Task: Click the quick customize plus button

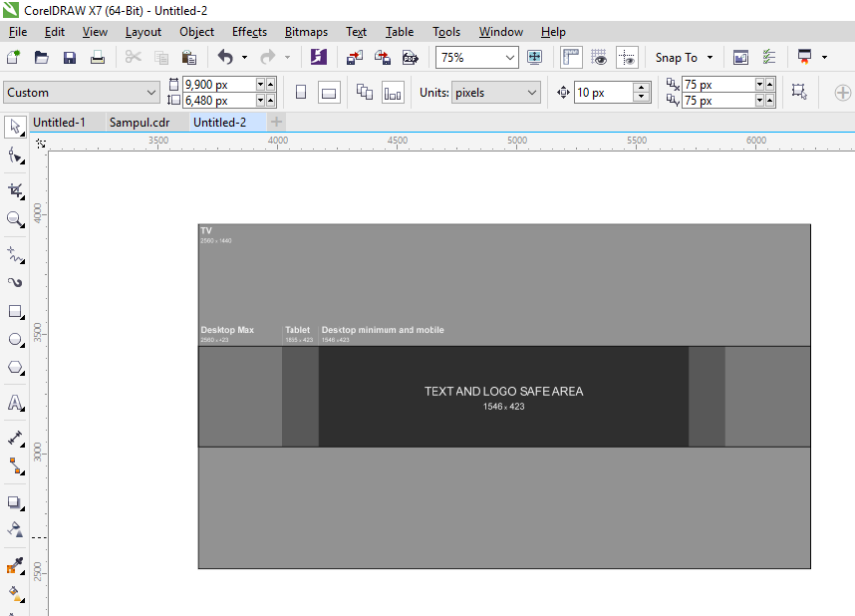Action: pyautogui.click(x=842, y=93)
